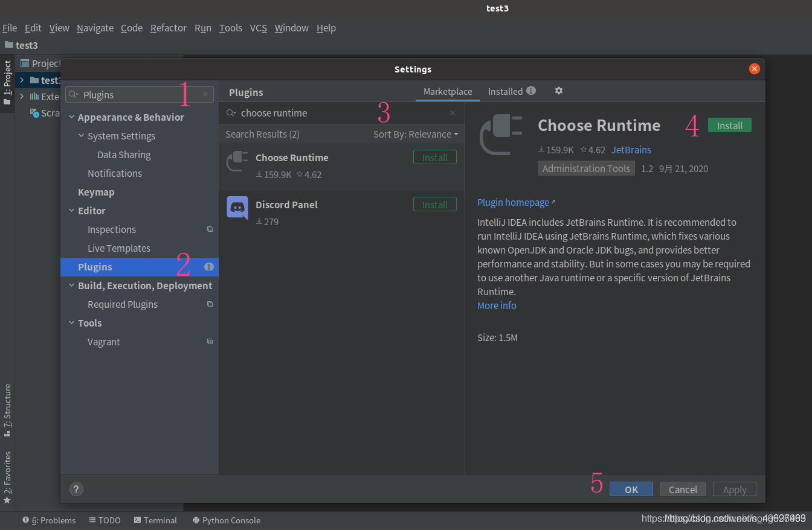Open the TODO tool window
This screenshot has height=530, width=812.
[x=105, y=520]
